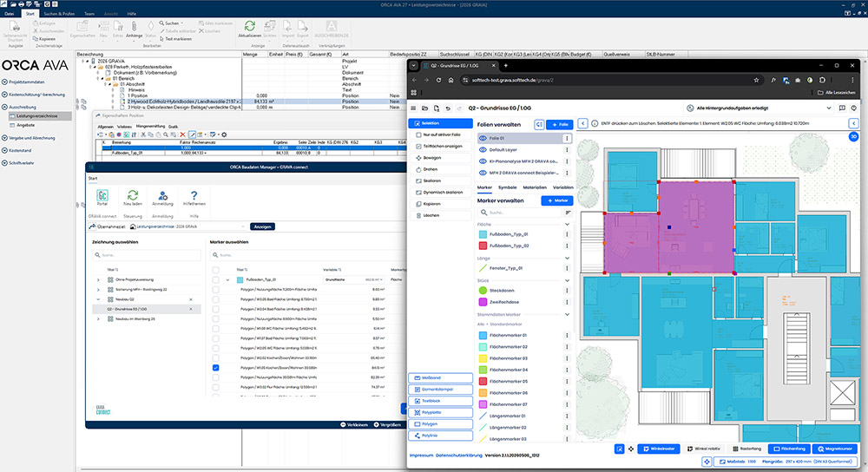Toggle visibility of Default Layer
Image resolution: width=868 pixels, height=472 pixels.
pos(483,150)
